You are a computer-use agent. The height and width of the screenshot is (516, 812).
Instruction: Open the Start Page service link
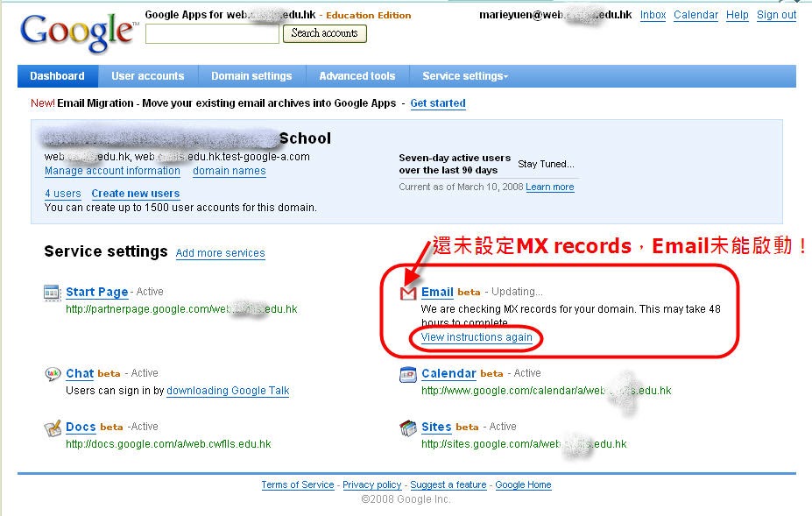[97, 293]
